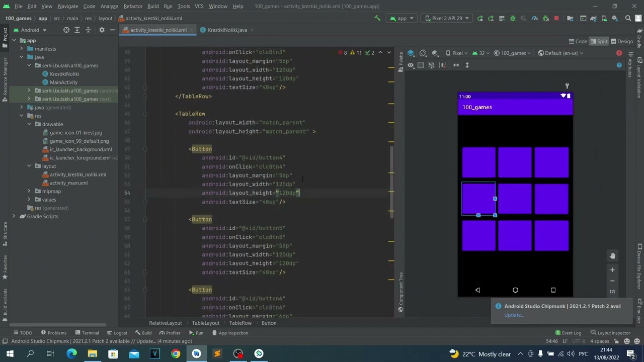
Task: Click the red Stop button
Action: 556,18
